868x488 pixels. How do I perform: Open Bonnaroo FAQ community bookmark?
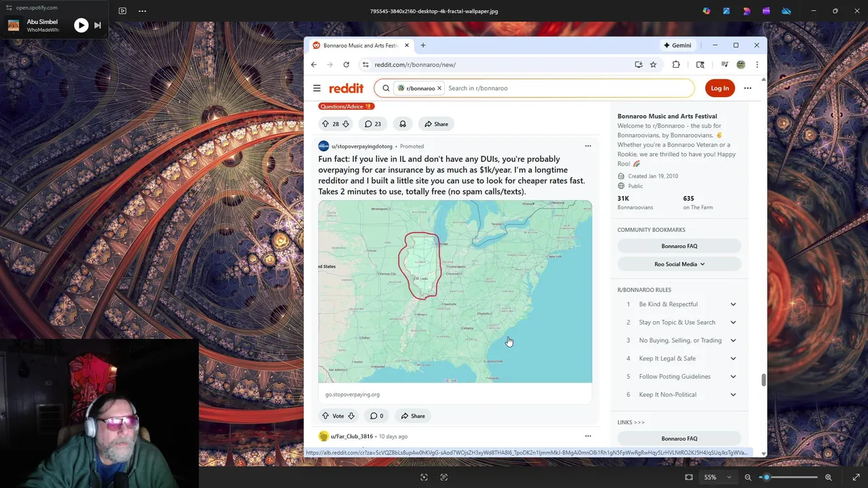pyautogui.click(x=679, y=246)
